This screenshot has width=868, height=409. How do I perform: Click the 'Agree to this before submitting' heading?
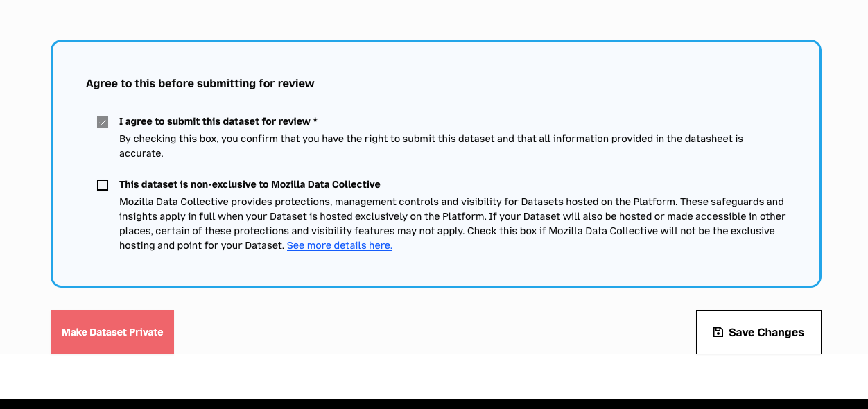coord(200,83)
